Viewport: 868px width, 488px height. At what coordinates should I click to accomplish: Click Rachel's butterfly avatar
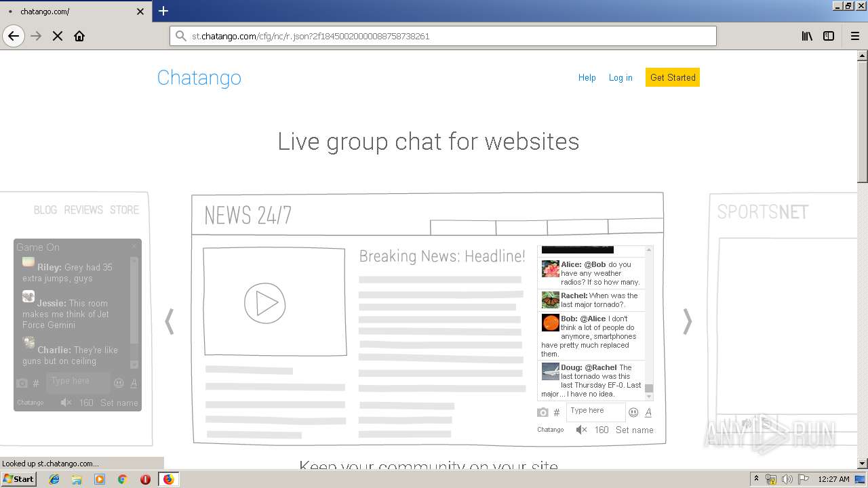click(x=550, y=299)
